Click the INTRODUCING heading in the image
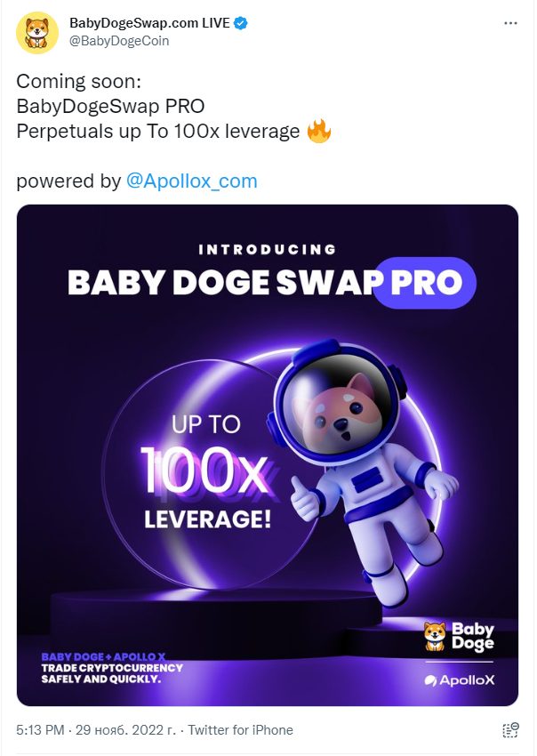This screenshot has width=537, height=756. pos(268,249)
